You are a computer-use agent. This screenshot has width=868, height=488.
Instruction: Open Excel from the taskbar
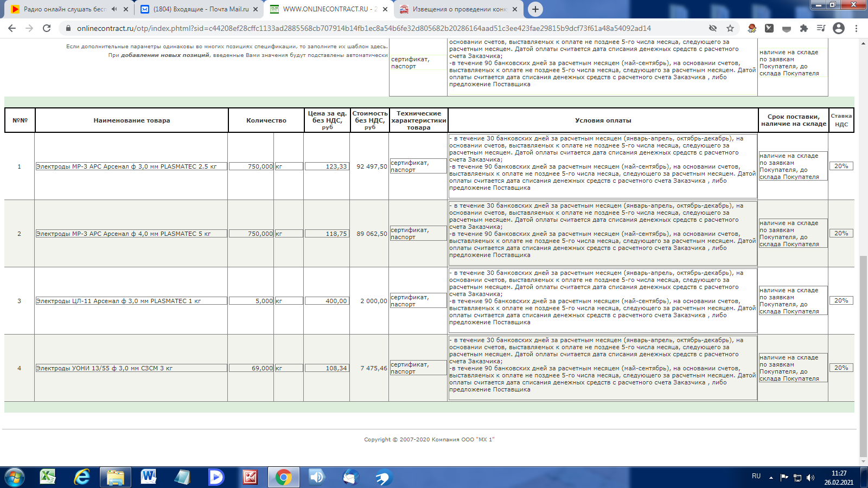48,477
